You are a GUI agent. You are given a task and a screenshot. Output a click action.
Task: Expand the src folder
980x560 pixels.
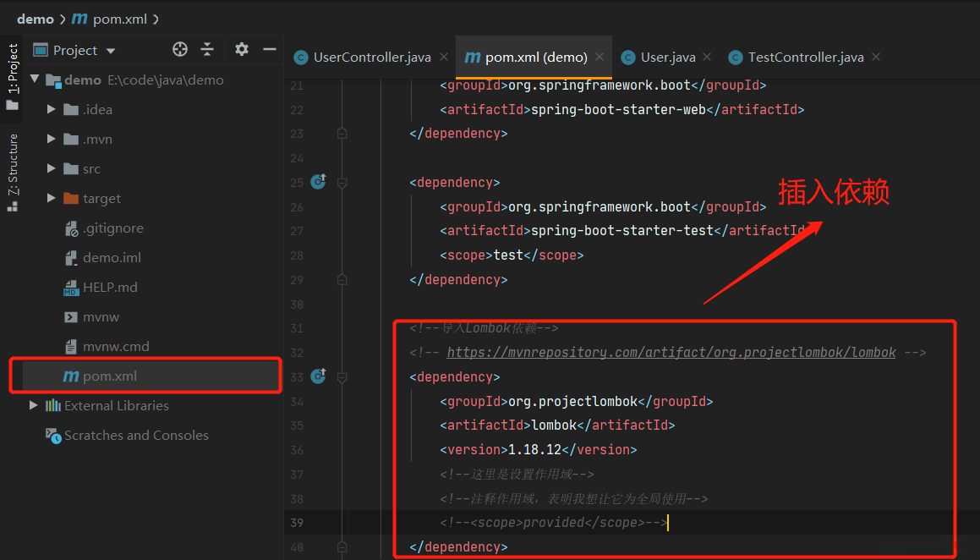[52, 168]
